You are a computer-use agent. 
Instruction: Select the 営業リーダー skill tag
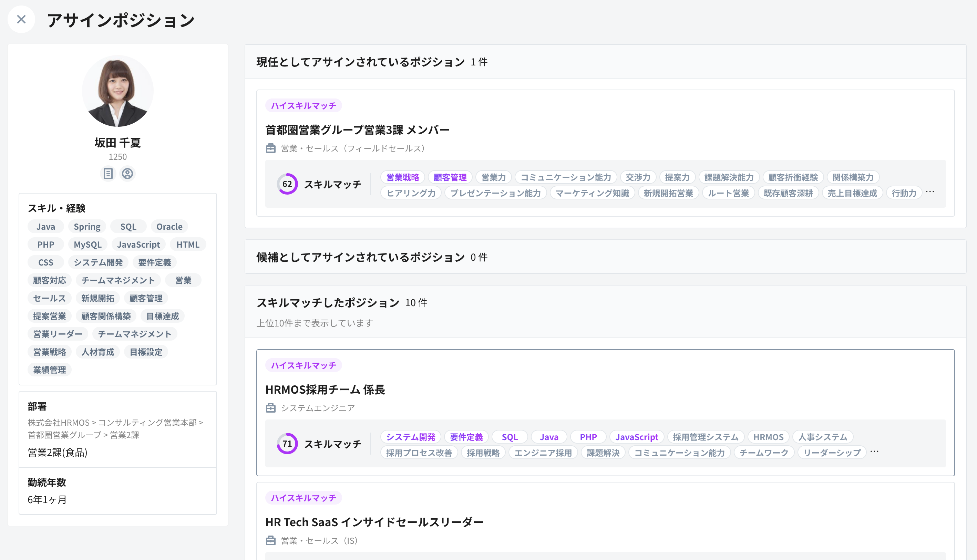click(58, 334)
